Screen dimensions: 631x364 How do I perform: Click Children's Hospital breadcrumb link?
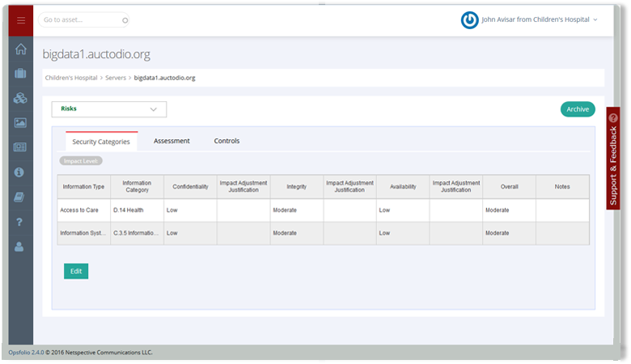point(72,78)
